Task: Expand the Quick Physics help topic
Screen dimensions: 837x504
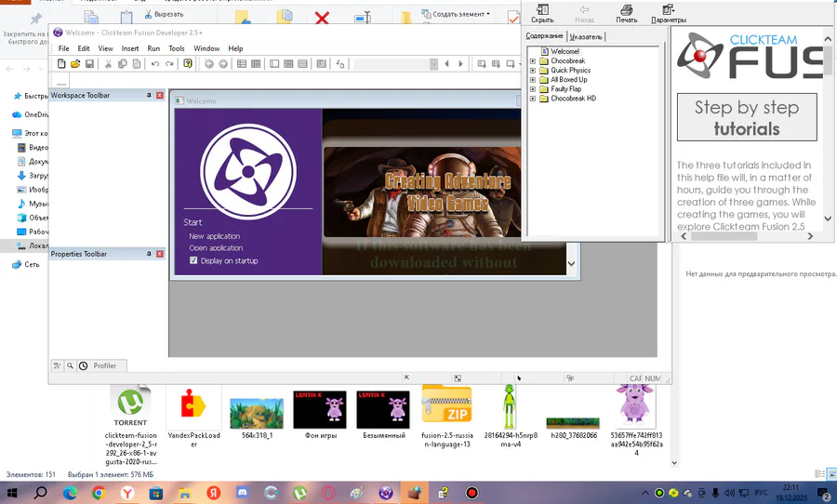Action: (532, 71)
